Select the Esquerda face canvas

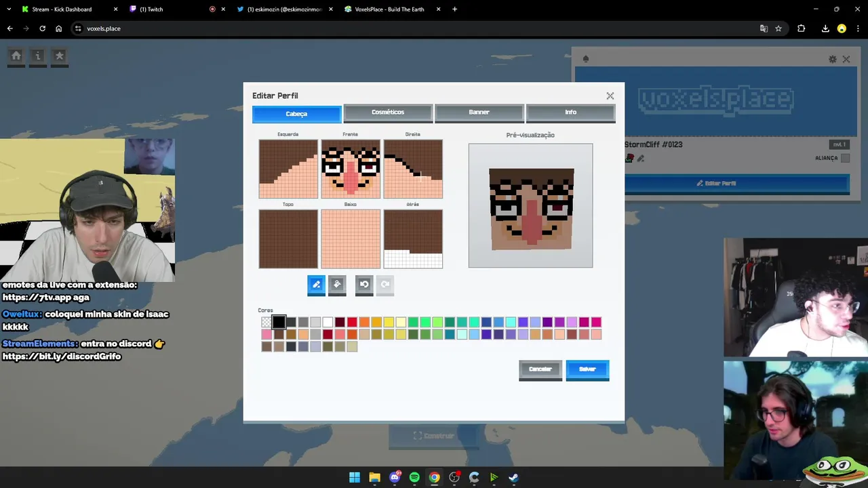tap(288, 169)
